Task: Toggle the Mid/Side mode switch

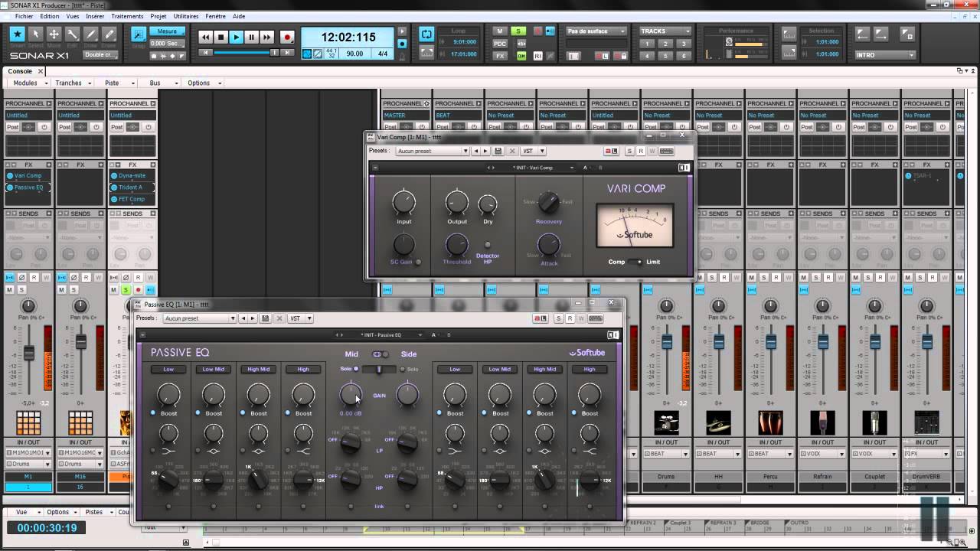Action: pos(380,354)
